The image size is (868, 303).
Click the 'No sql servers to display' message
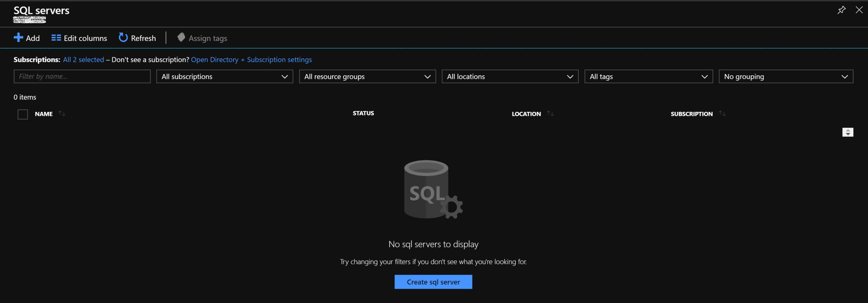433,244
